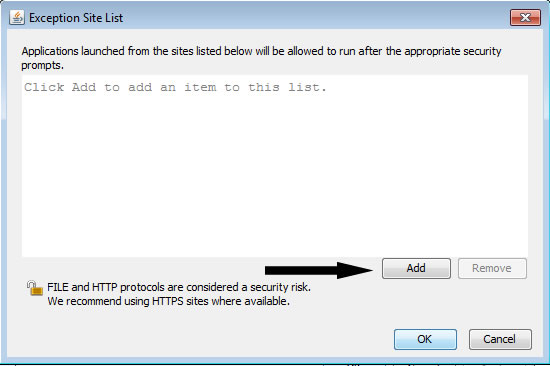Click the word 'prompts.' in the description
Screen dimensions: 550x366
[x=42, y=65]
